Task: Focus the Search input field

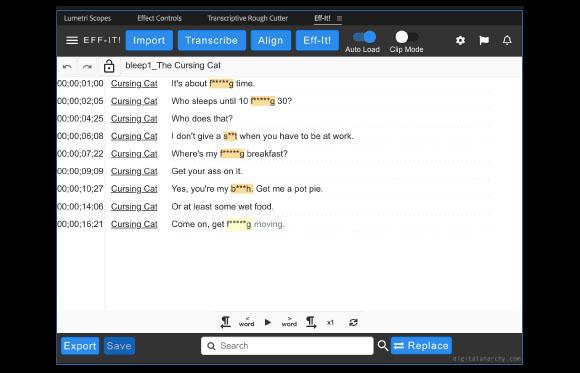Action: 287,346
